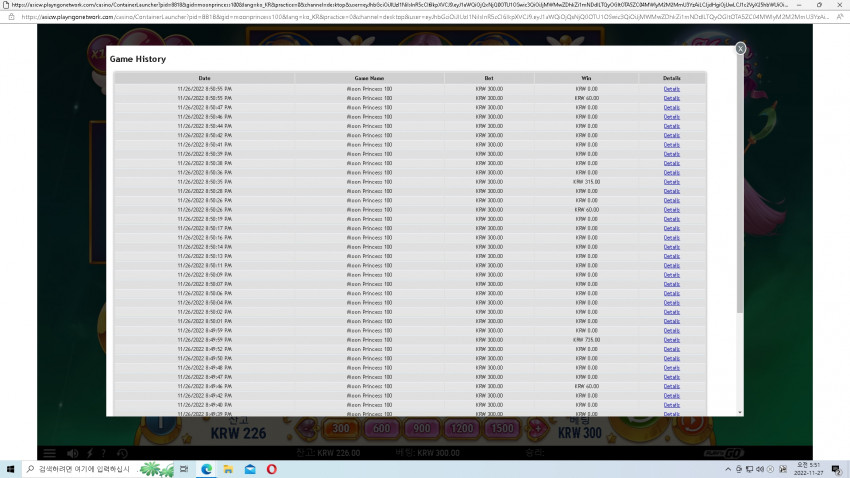
Task: Open the Mail app from the taskbar
Action: coord(250,469)
